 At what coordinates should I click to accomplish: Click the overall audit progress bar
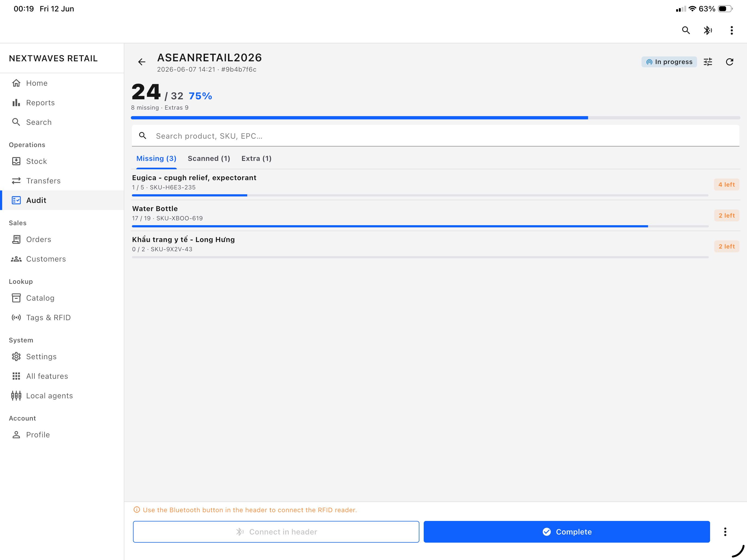coord(435,118)
